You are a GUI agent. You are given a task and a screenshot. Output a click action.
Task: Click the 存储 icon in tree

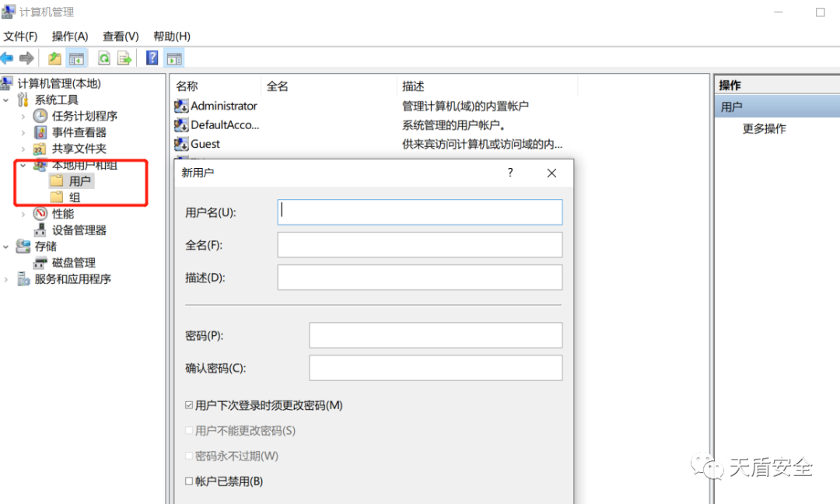coord(23,247)
